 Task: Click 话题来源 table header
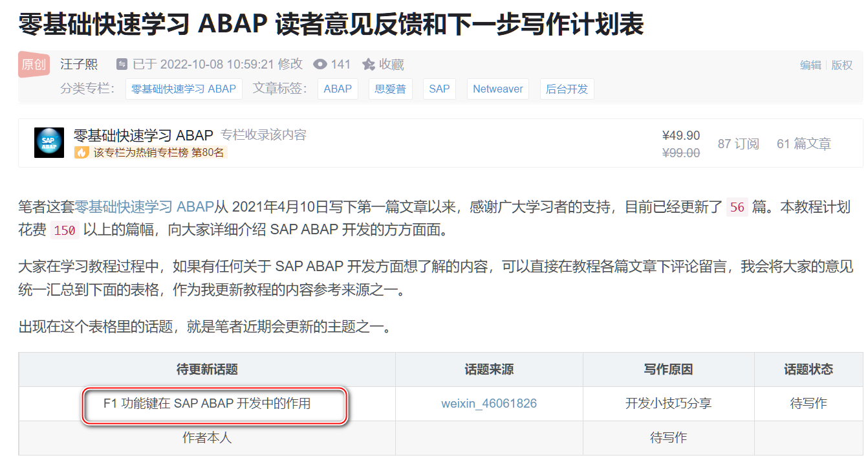pyautogui.click(x=489, y=369)
